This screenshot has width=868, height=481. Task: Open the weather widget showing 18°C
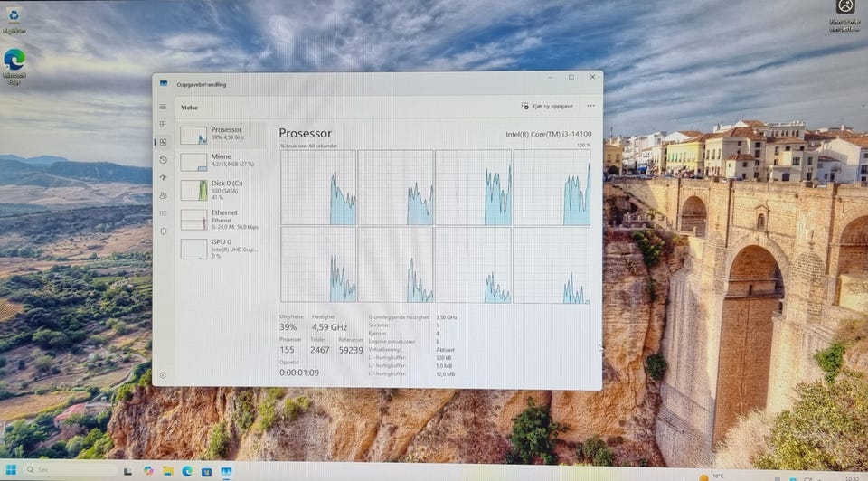point(712,476)
